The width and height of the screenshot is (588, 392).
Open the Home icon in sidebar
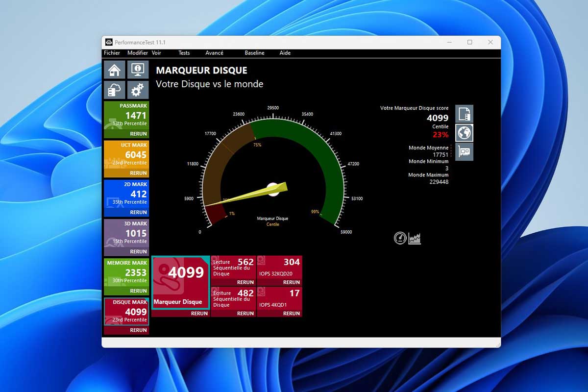(x=114, y=70)
